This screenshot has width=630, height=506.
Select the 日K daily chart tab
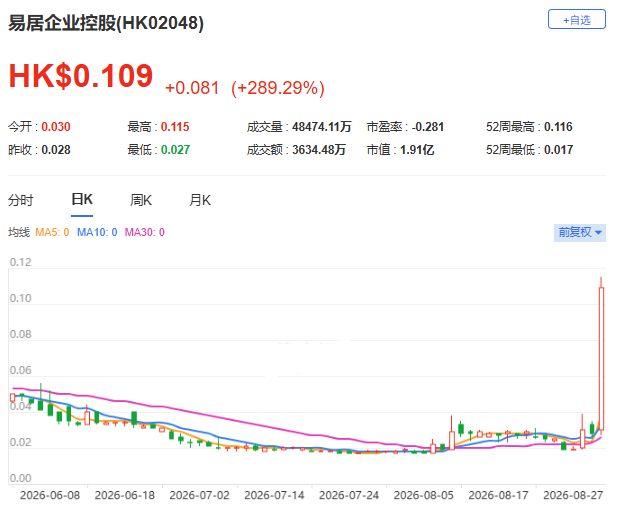tap(82, 199)
